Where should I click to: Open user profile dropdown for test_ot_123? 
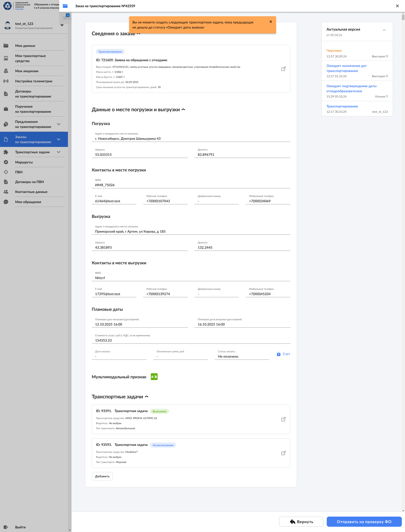[x=62, y=25]
